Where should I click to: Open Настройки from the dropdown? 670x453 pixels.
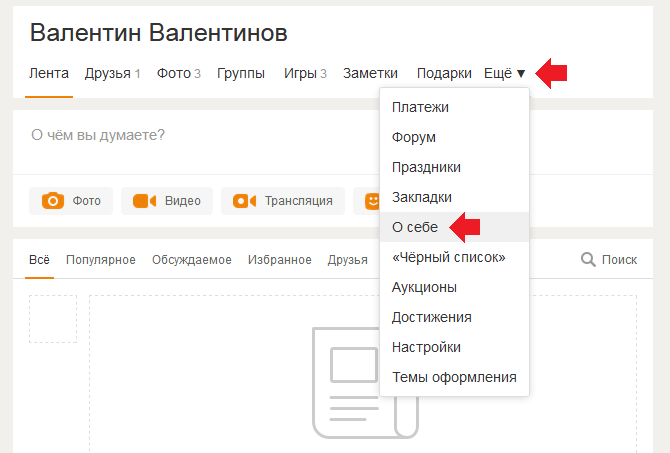pyautogui.click(x=454, y=347)
